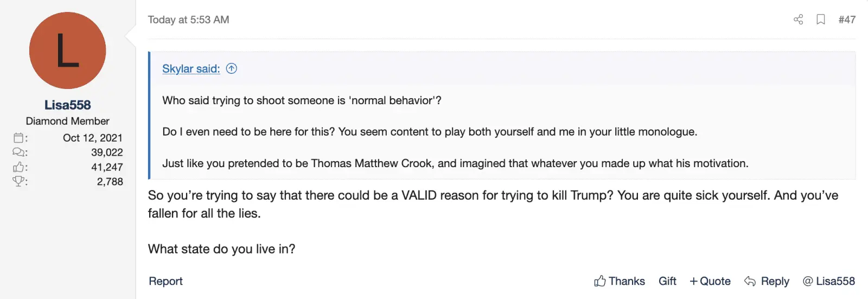This screenshot has height=299, width=868.
Task: Add post to multi-quote with +Quote
Action: tap(710, 281)
